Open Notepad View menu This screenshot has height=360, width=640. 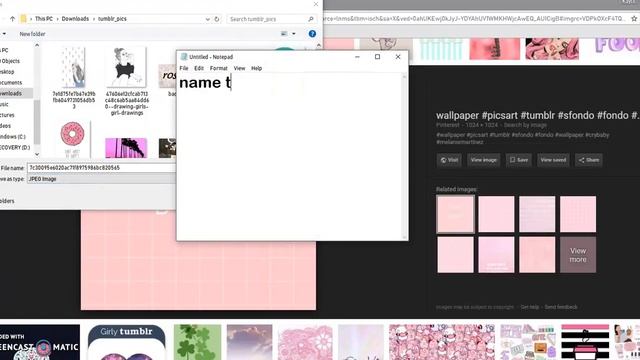pyautogui.click(x=239, y=68)
